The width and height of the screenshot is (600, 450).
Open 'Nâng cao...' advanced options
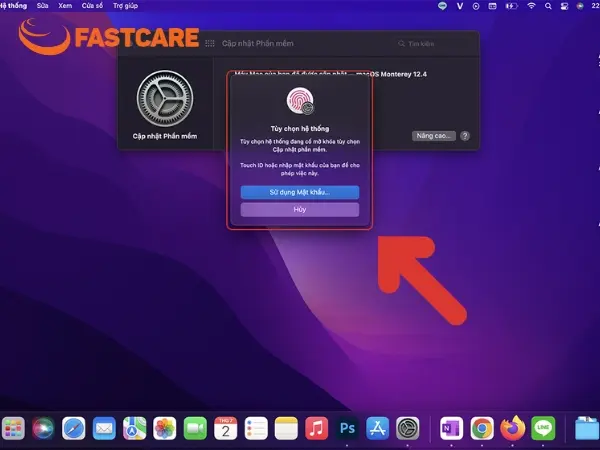[x=434, y=136]
